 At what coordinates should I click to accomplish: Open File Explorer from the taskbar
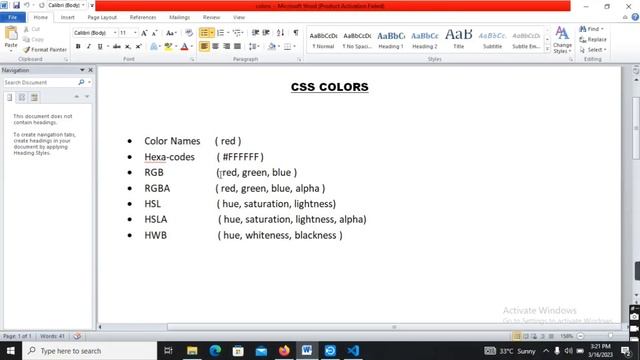pos(192,351)
